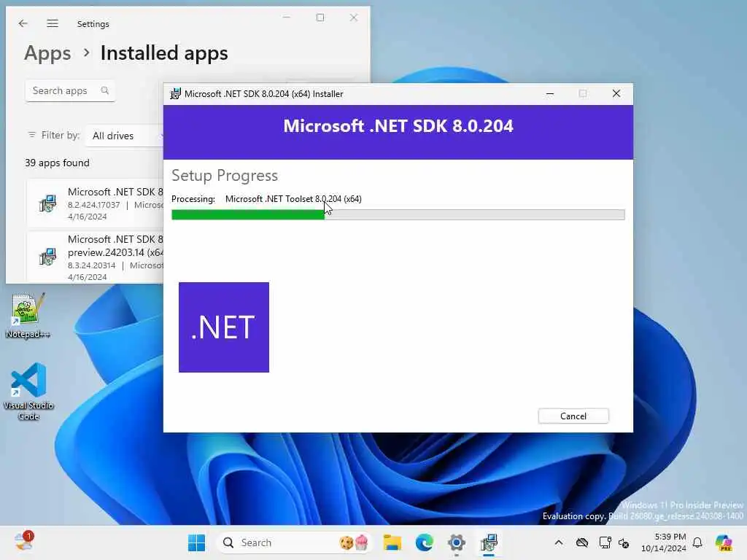Click the setup progress bar
This screenshot has width=747, height=560.
click(x=398, y=215)
